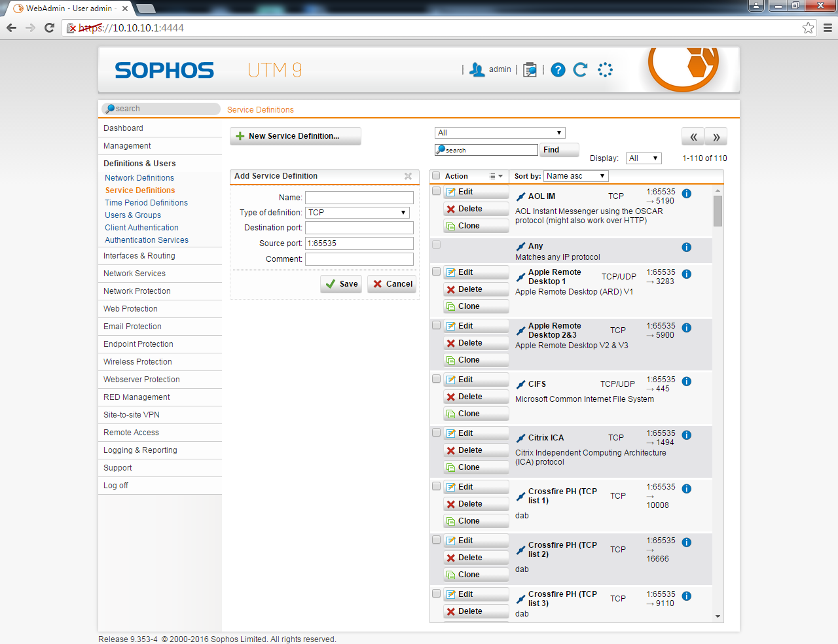The width and height of the screenshot is (838, 644).
Task: Open Users & Groups submenu
Action: (133, 215)
